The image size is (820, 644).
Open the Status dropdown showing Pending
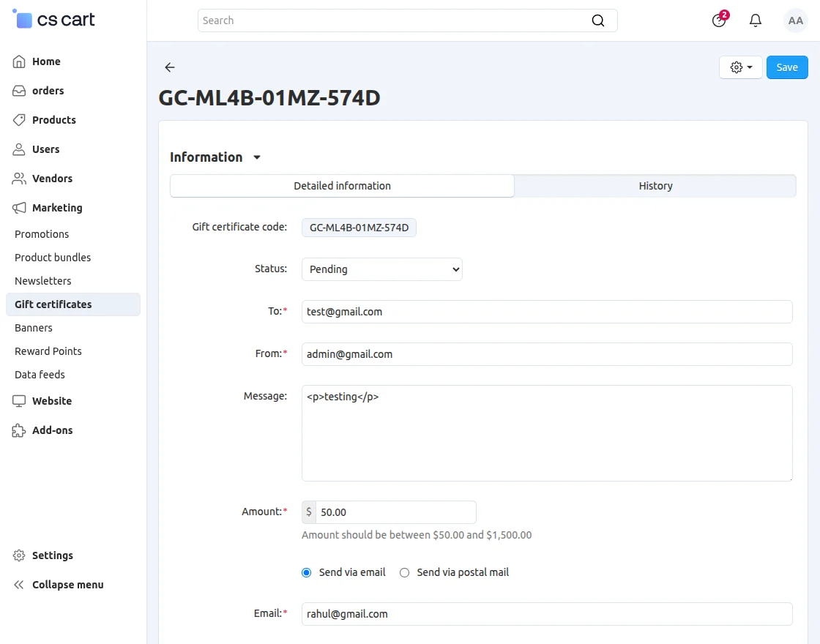[x=381, y=269]
